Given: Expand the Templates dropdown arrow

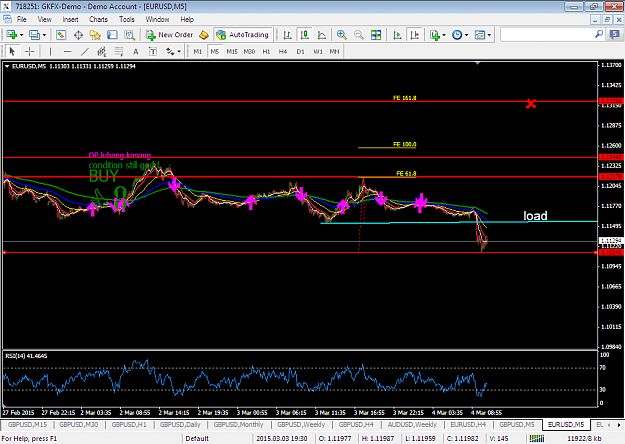Looking at the screenshot, I should point(489,35).
